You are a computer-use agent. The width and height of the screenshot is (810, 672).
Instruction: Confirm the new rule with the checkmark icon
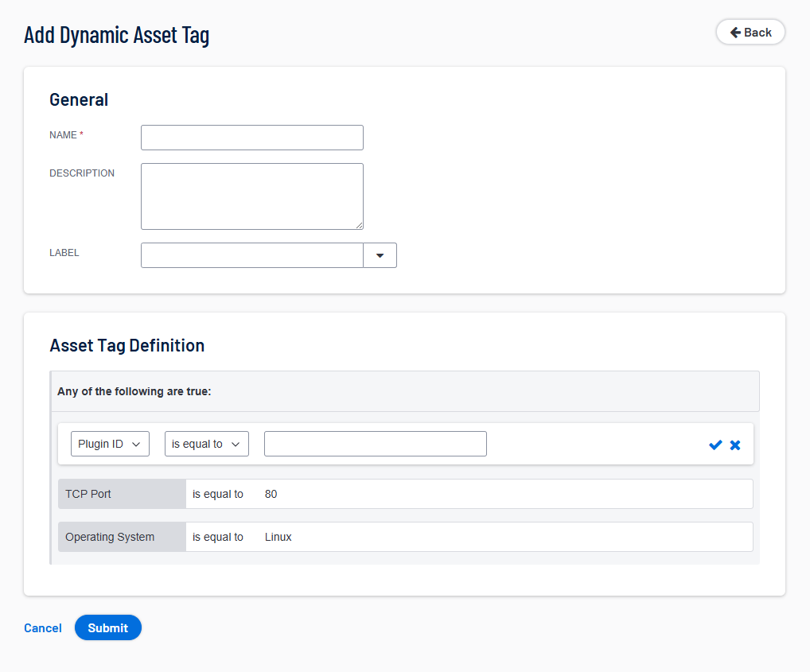(715, 445)
